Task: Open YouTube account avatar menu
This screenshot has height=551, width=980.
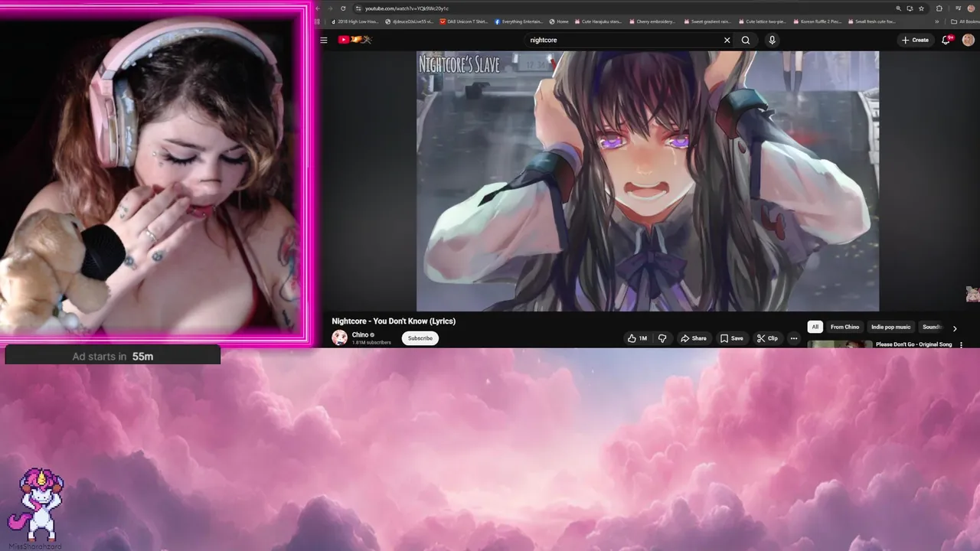Action: pos(968,40)
